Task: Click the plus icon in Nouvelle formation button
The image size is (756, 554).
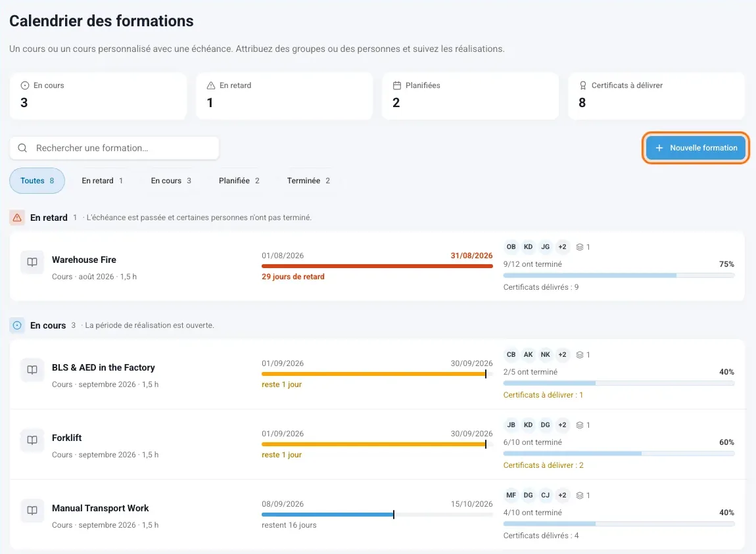Action: tap(659, 148)
